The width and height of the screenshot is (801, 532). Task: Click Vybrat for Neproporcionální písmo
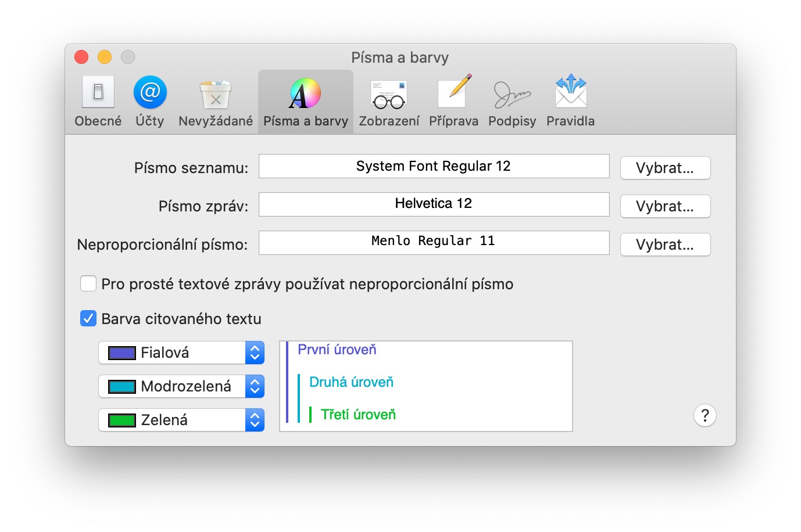pos(665,245)
